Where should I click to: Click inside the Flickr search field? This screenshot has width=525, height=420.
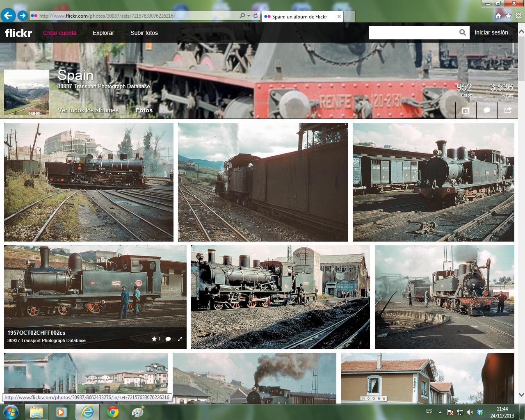click(413, 33)
